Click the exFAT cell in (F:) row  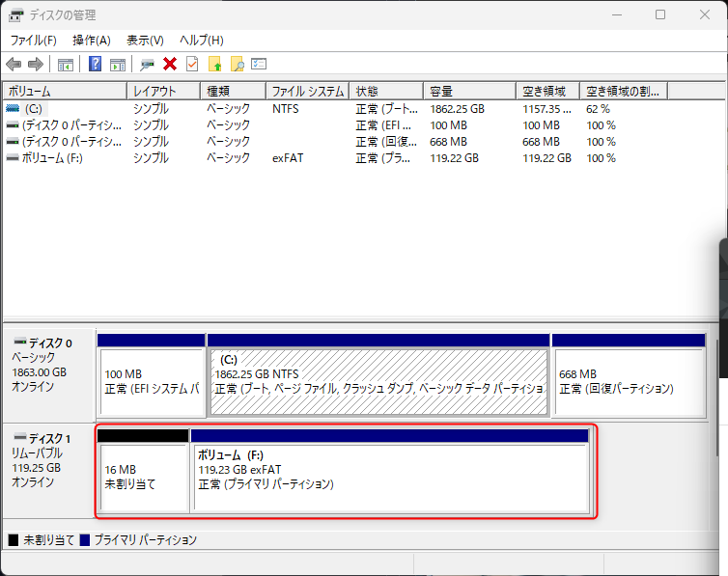pyautogui.click(x=288, y=158)
